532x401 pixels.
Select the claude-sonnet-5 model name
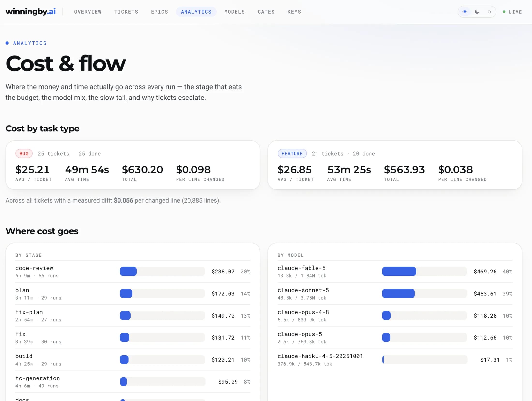[x=303, y=290]
